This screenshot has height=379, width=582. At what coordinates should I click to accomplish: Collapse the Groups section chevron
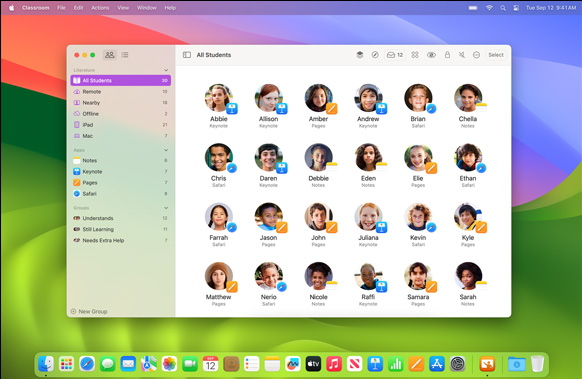(x=166, y=208)
